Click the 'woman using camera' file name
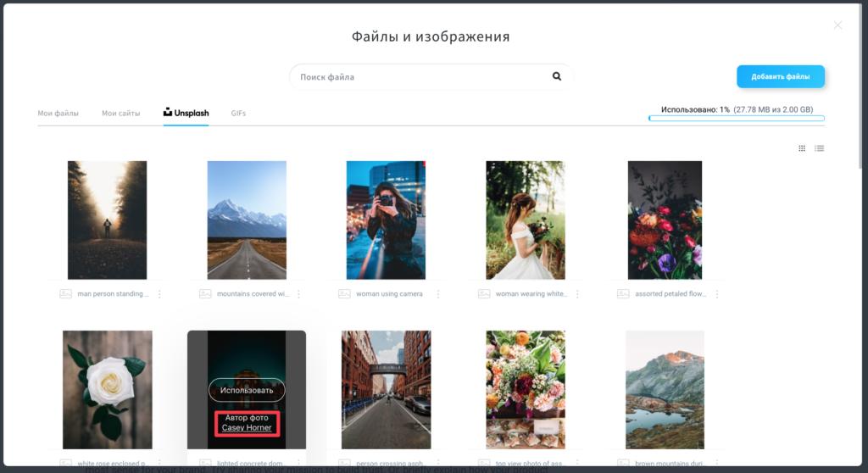This screenshot has width=868, height=473. coord(389,294)
